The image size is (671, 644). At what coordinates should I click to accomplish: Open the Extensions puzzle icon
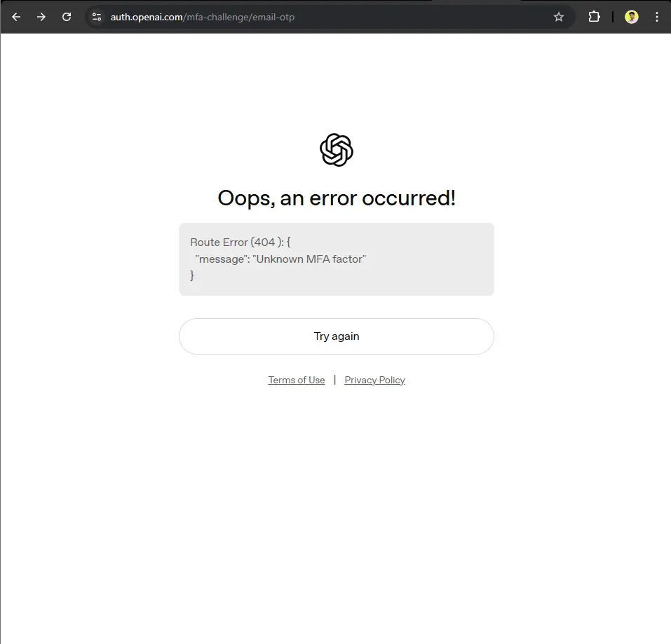coord(594,17)
